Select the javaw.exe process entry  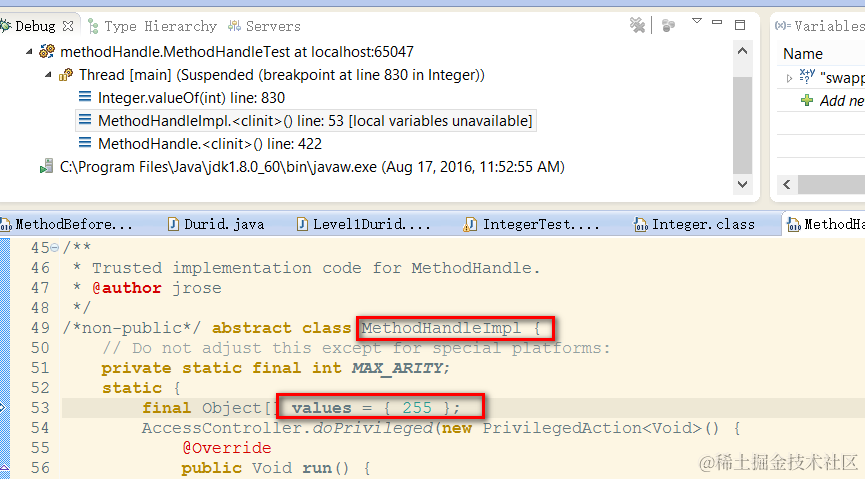click(312, 167)
